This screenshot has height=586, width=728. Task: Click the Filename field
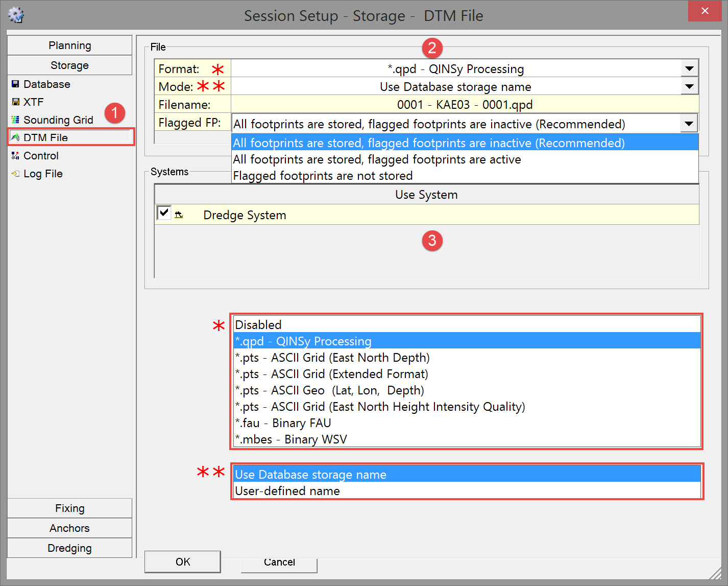click(465, 105)
